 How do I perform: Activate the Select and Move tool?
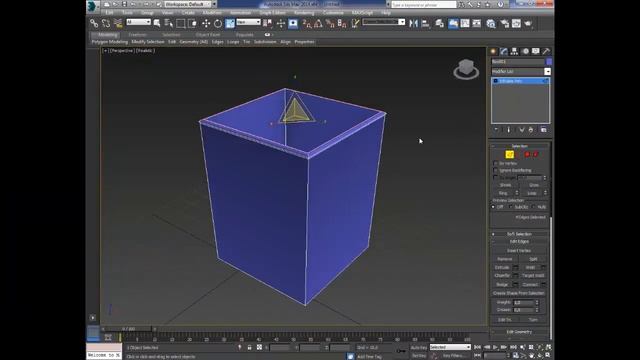point(206,23)
